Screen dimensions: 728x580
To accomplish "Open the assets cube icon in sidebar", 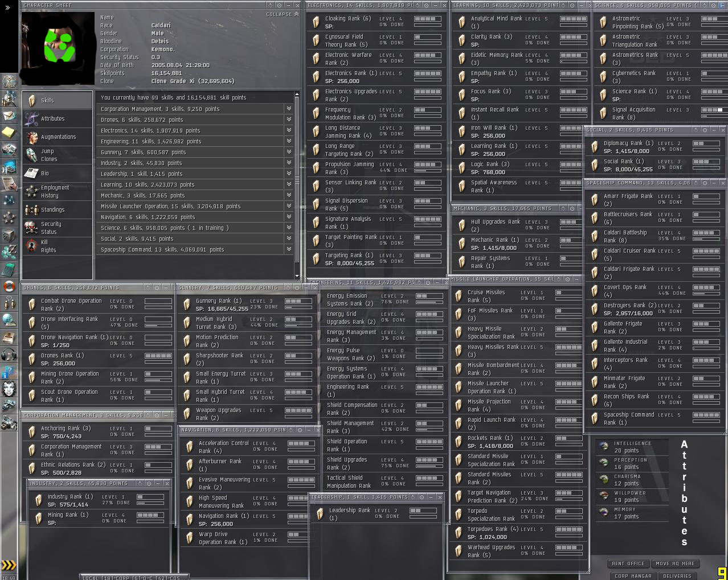I will coord(9,235).
